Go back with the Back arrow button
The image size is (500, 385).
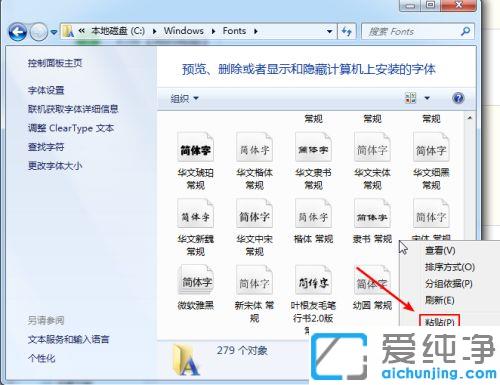click(18, 32)
